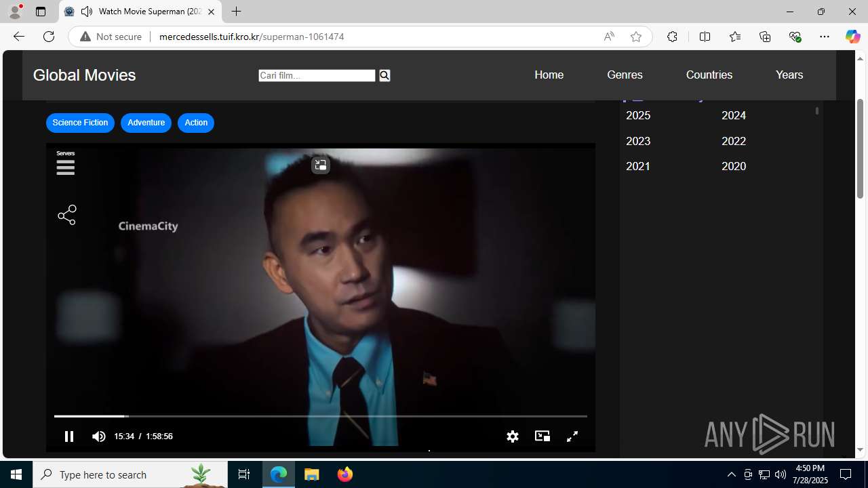Open the Years menu
Viewport: 868px width, 488px height.
(789, 75)
